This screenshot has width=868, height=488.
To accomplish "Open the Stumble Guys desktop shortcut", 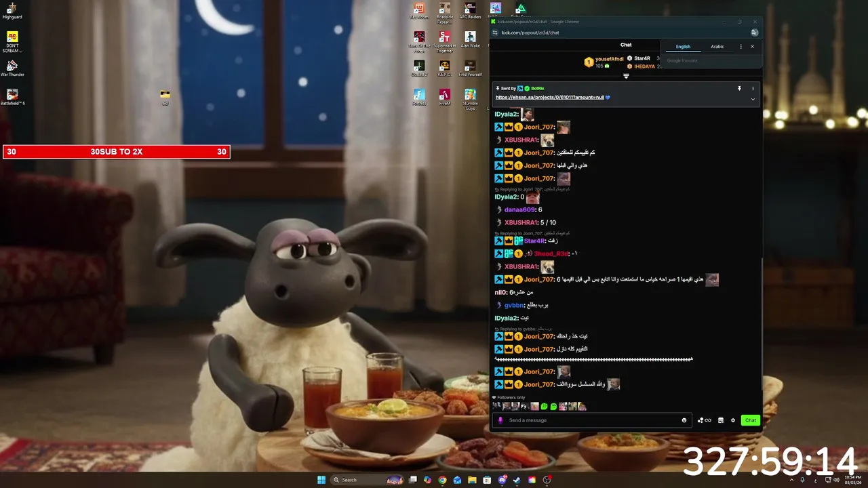I will click(x=470, y=99).
